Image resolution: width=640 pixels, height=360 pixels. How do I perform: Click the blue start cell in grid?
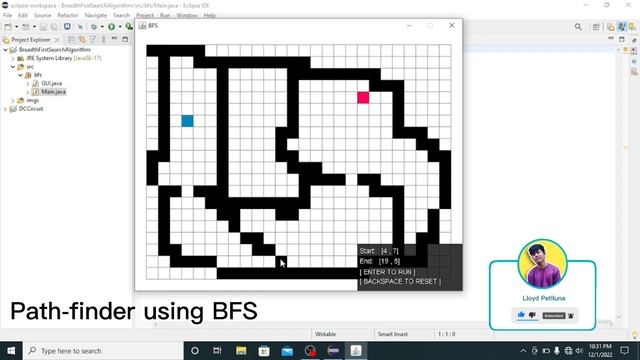tap(188, 121)
